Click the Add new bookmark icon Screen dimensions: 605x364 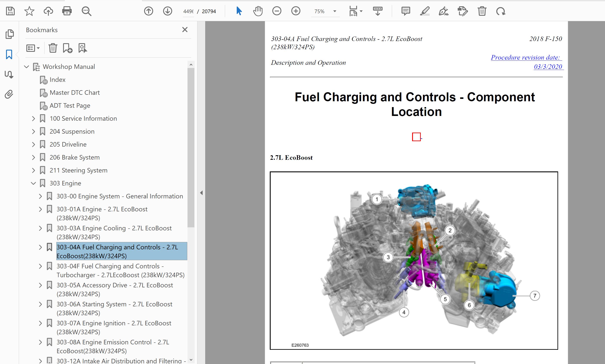click(67, 48)
